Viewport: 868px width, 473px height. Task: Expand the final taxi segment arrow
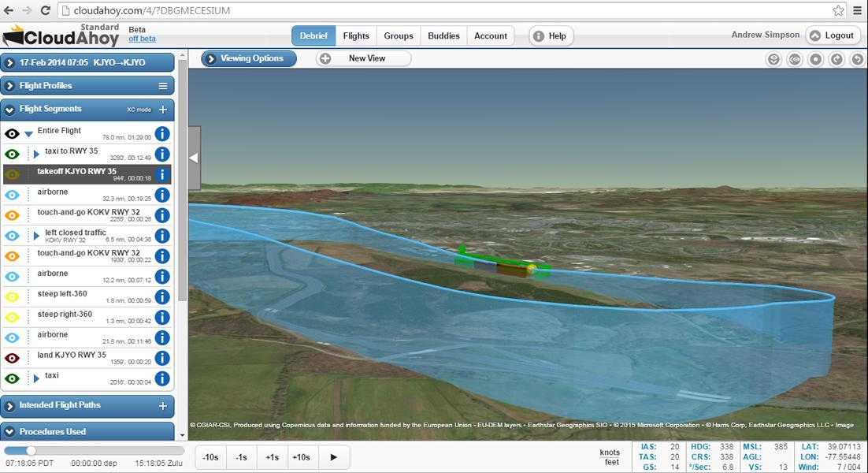(36, 379)
